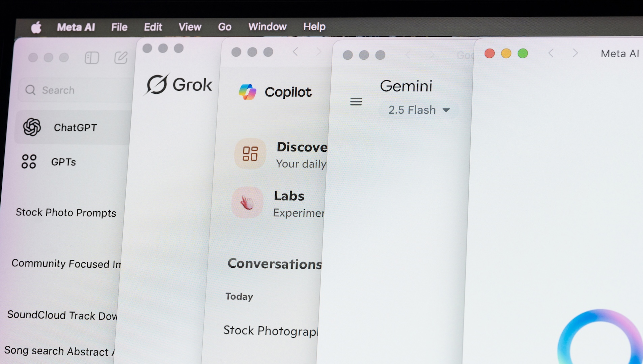643x364 pixels.
Task: Click the Today label in Copilot
Action: (x=239, y=297)
